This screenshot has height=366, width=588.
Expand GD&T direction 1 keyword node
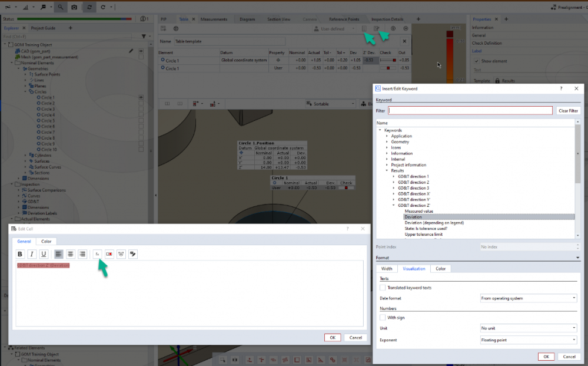click(393, 176)
